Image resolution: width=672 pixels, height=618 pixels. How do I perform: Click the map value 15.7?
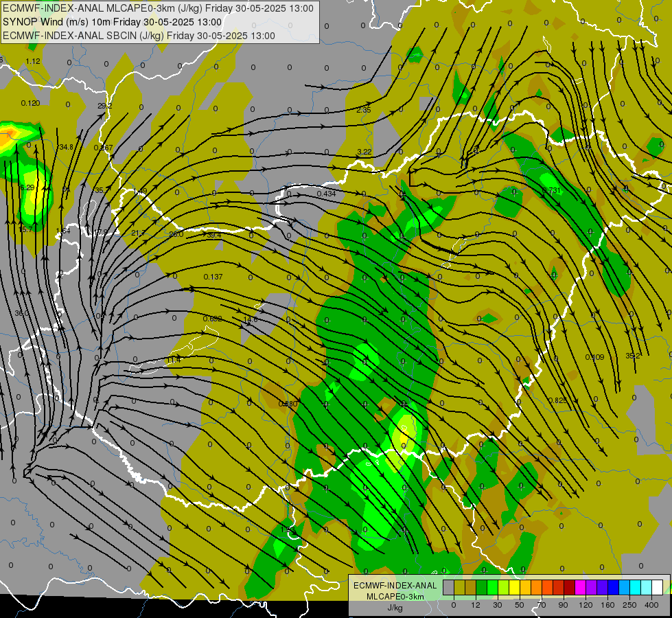(x=25, y=230)
